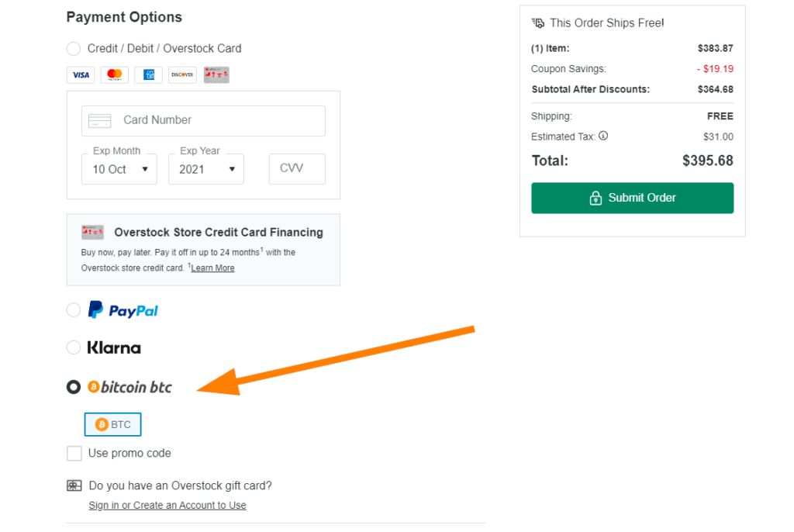This screenshot has width=794, height=532.
Task: Click the American Express card icon
Action: [148, 75]
